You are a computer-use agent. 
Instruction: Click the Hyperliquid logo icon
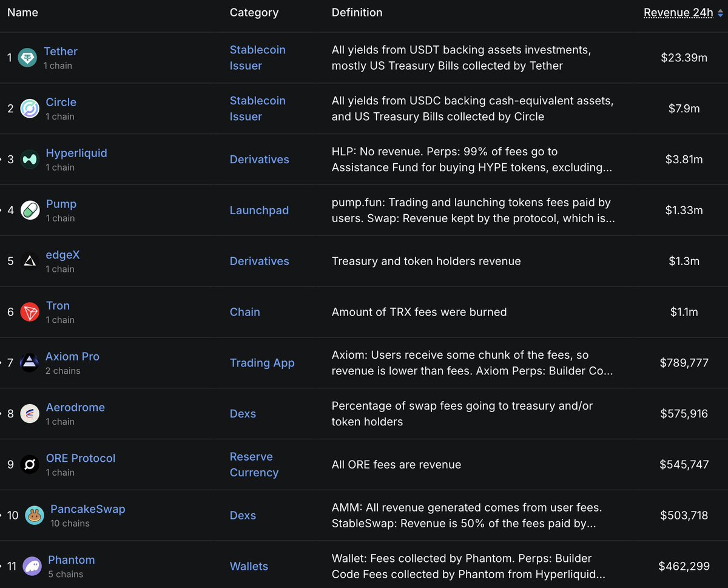point(30,160)
